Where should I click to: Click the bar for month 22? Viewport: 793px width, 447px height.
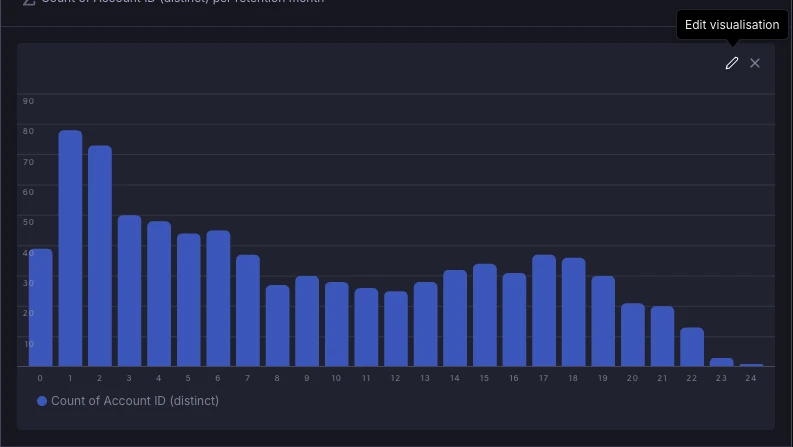(x=692, y=347)
